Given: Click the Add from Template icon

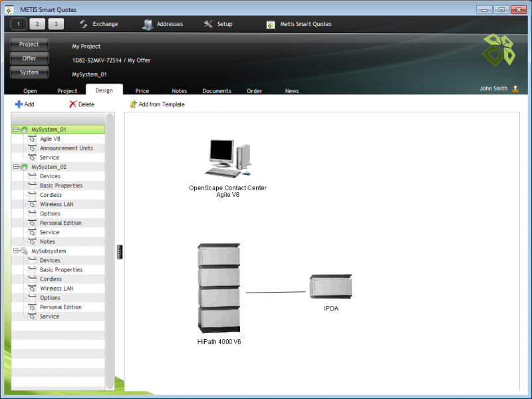Looking at the screenshot, I should point(133,104).
